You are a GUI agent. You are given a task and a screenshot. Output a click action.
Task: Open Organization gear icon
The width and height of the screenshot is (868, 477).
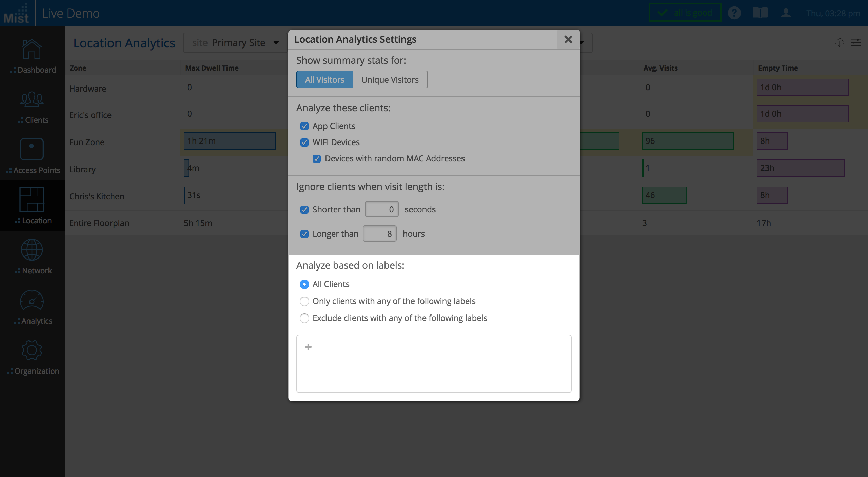[32, 350]
